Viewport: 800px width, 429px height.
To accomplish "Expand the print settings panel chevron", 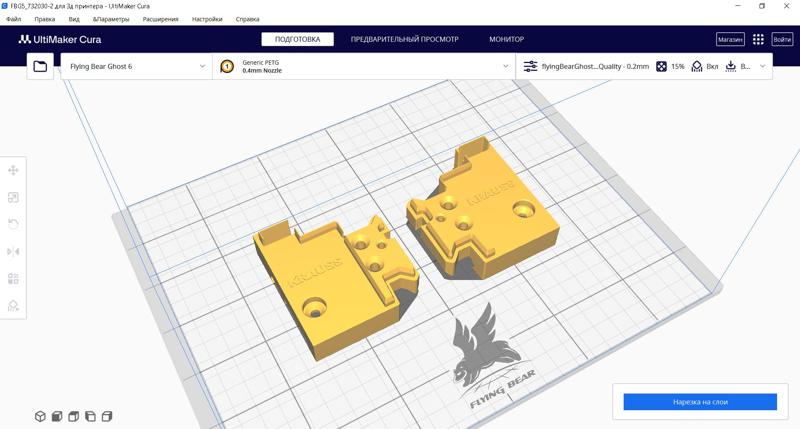I will coord(763,66).
